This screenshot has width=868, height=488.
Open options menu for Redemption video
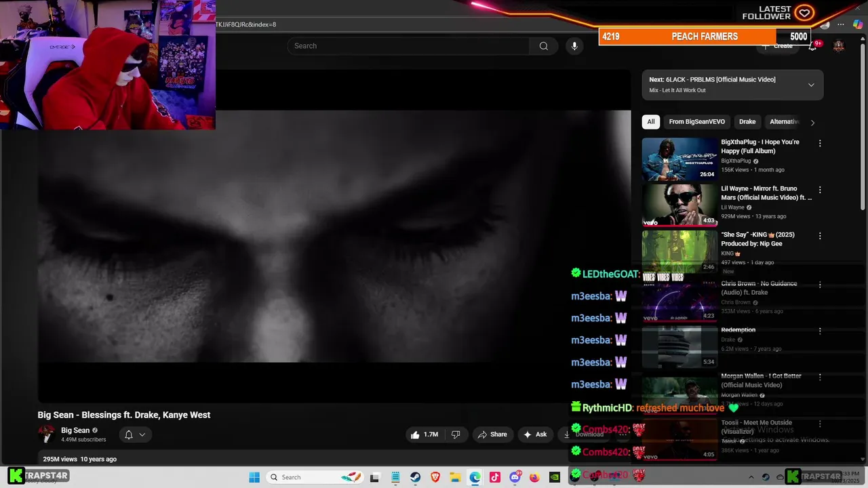click(820, 331)
